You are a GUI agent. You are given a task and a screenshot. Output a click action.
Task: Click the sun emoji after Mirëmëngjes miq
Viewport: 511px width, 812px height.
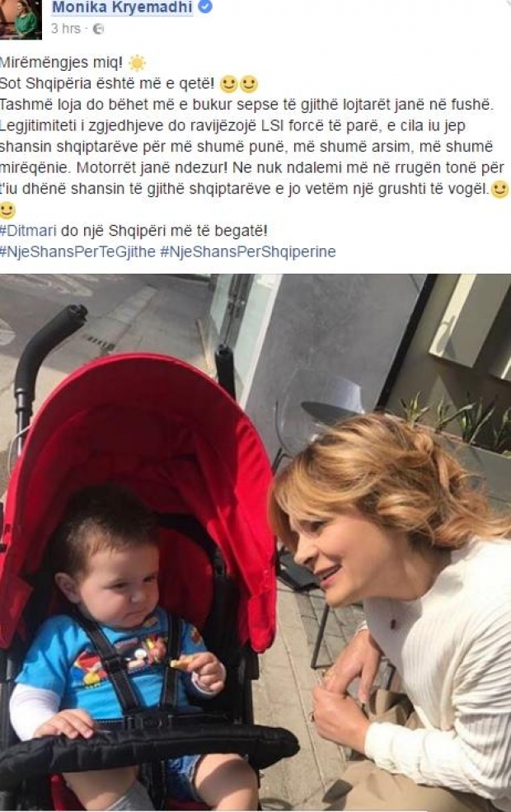(137, 63)
